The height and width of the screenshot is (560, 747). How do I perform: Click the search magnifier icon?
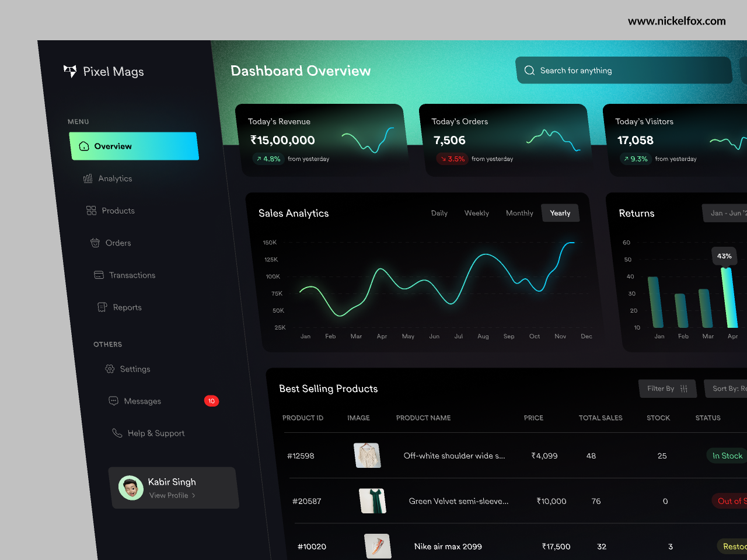[529, 70]
